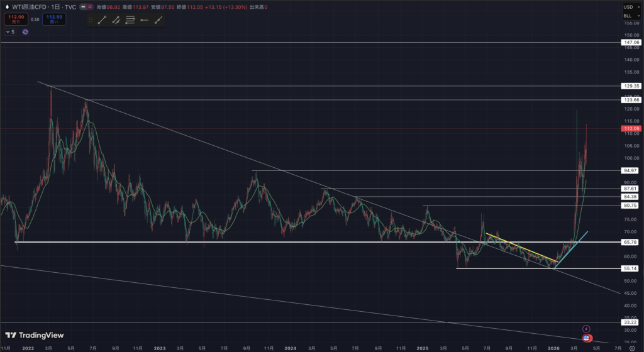
Task: Click the 147.06 horizontal line price label
Action: 631,42
